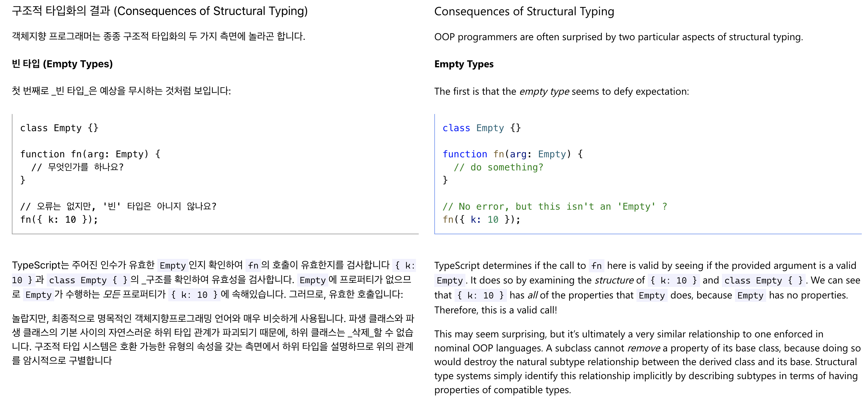Viewport: 868px width, 400px height.
Task: Click 'fn({ k: 10 });' in the right code block
Action: point(481,219)
